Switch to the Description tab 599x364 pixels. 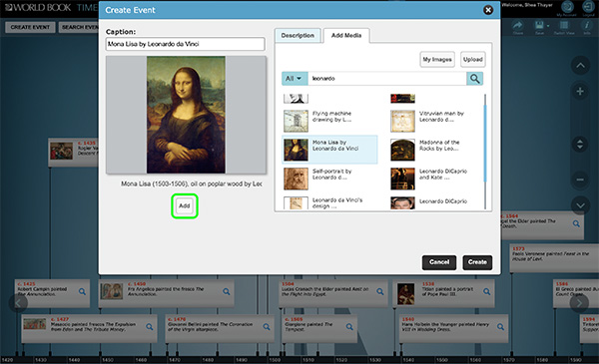(298, 36)
